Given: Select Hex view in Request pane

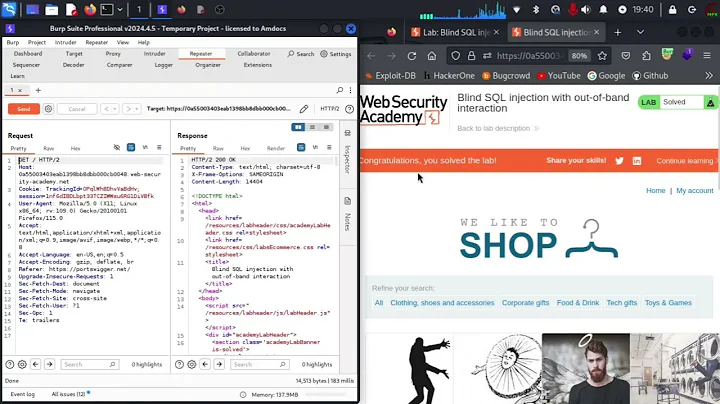Looking at the screenshot, I should pos(75,148).
